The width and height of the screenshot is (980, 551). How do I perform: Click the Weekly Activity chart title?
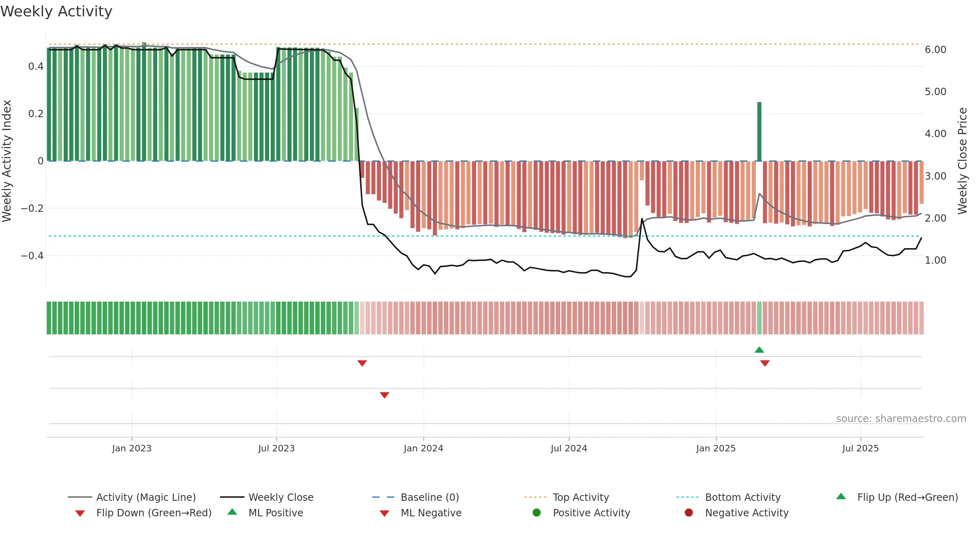[x=56, y=11]
